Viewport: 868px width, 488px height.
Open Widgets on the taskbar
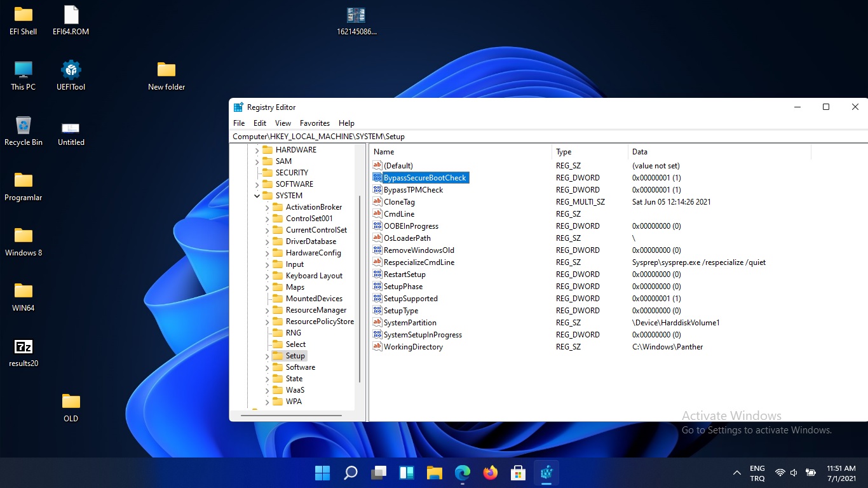pos(407,473)
